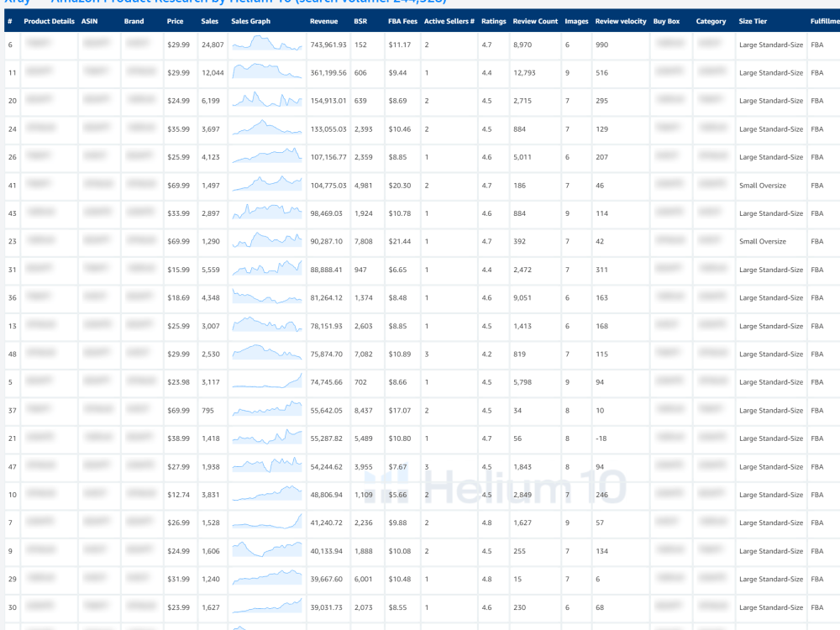
Task: Click the Brand column header
Action: [134, 22]
